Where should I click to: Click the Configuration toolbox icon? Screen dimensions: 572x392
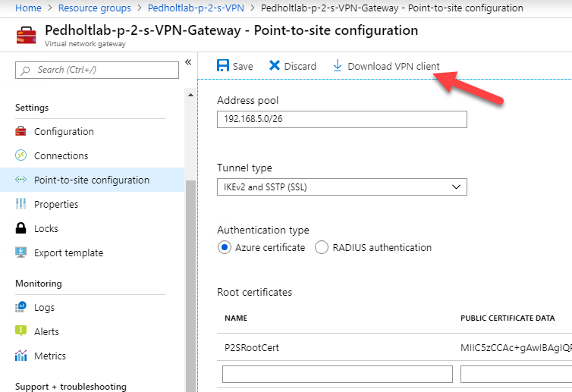coord(20,131)
